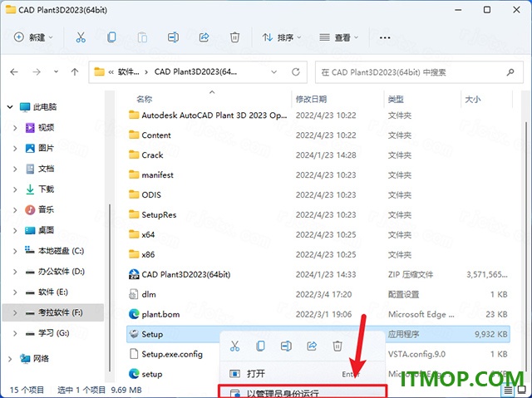This screenshot has width=532, height=398.
Task: Sort by the 修改日期 column header
Action: 311,99
